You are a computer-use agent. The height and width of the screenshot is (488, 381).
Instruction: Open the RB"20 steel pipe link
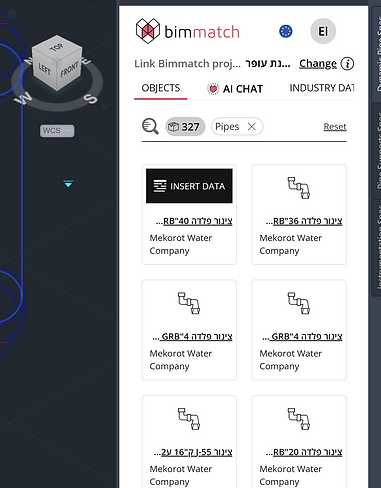304,452
